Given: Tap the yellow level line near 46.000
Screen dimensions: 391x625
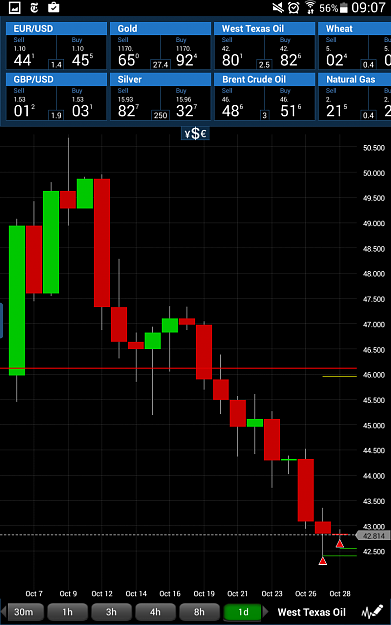Looking at the screenshot, I should click(x=340, y=376).
